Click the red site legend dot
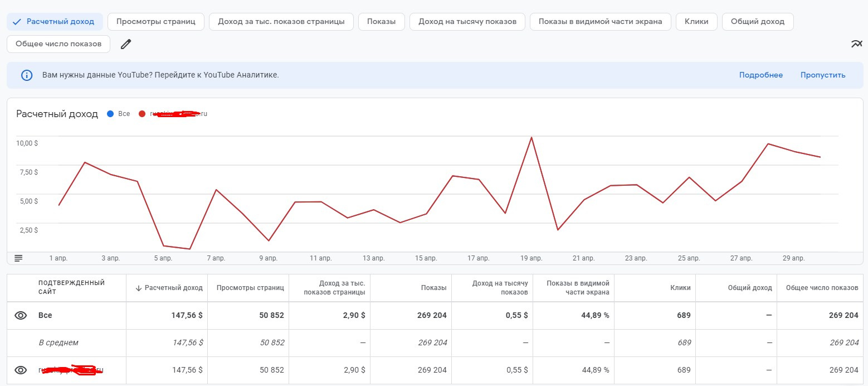868x386 pixels. (x=142, y=114)
